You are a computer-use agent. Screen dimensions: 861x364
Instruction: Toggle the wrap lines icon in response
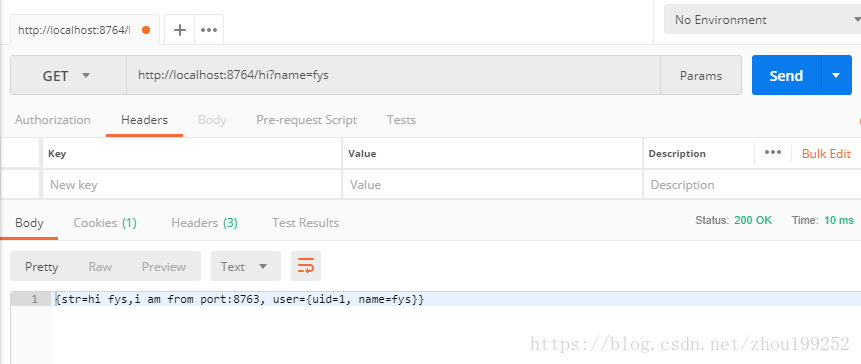(x=306, y=266)
